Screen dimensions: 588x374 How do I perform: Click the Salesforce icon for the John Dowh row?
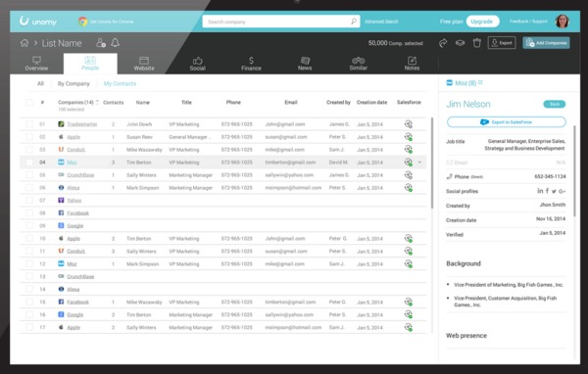(x=409, y=124)
